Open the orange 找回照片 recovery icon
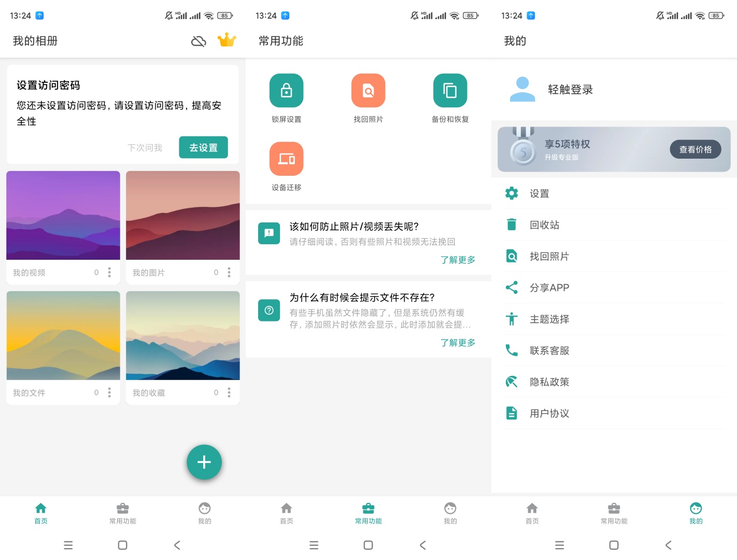 (368, 91)
